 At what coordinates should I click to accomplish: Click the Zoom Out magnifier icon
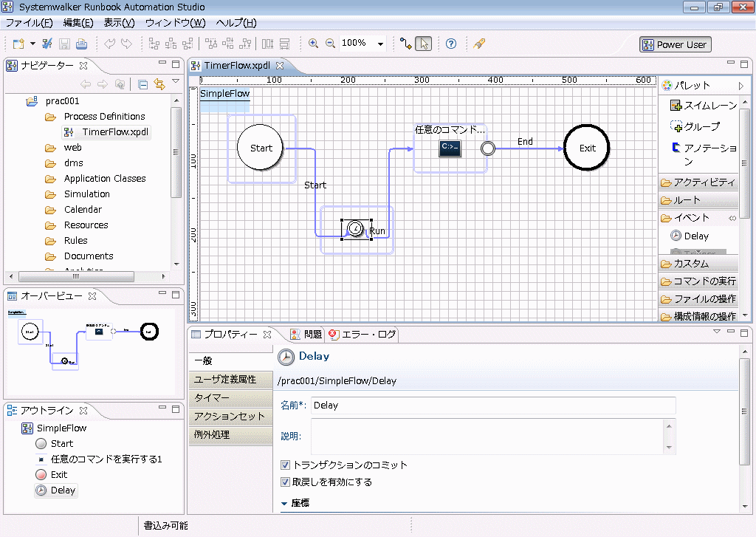tap(330, 44)
